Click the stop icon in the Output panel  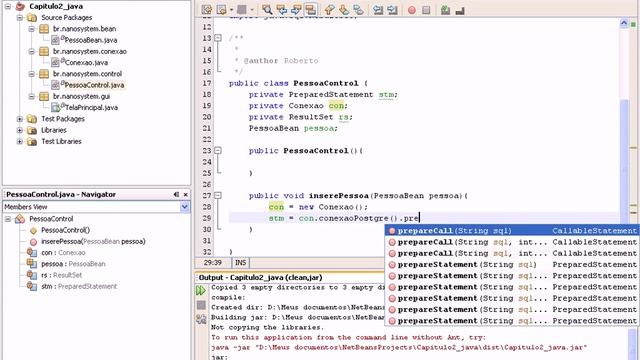pyautogui.click(x=201, y=305)
